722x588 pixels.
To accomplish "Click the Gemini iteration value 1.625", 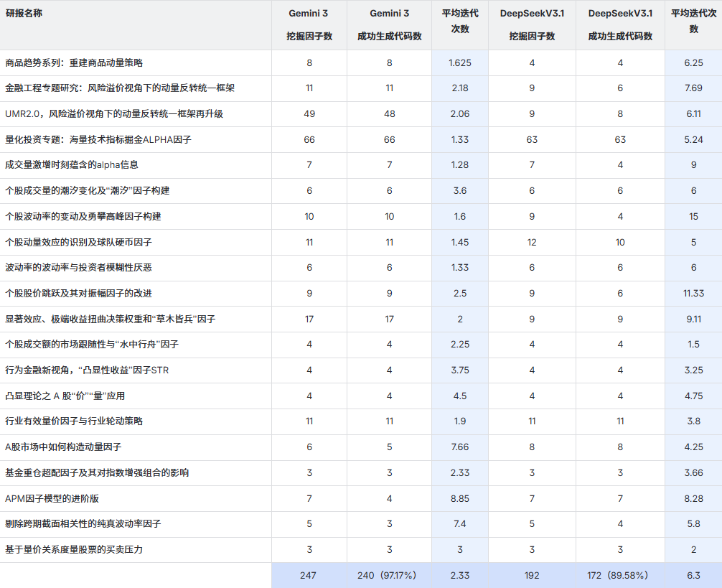I will click(459, 63).
